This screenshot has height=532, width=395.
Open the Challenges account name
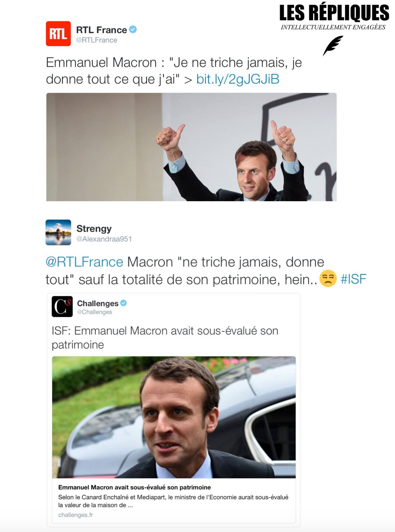[97, 303]
